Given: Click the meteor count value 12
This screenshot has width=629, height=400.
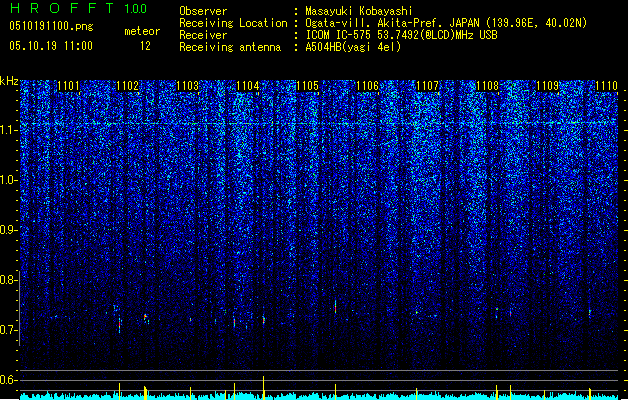Looking at the screenshot, I should [145, 46].
